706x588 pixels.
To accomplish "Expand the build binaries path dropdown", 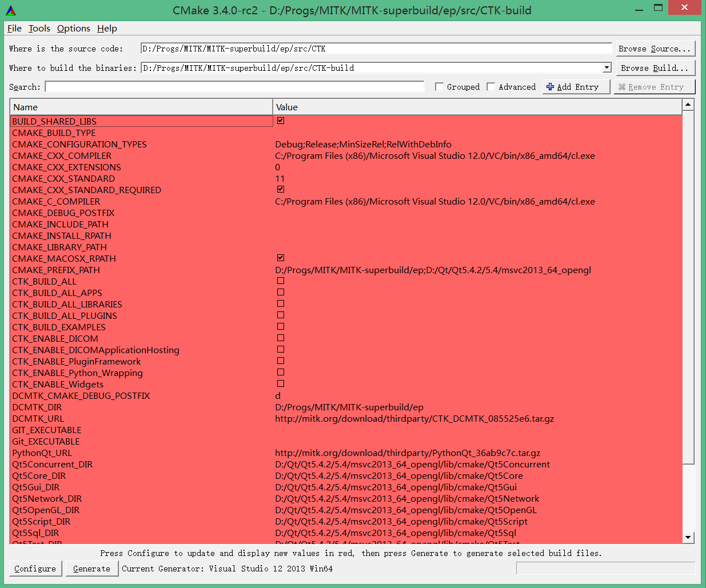I will tap(607, 68).
